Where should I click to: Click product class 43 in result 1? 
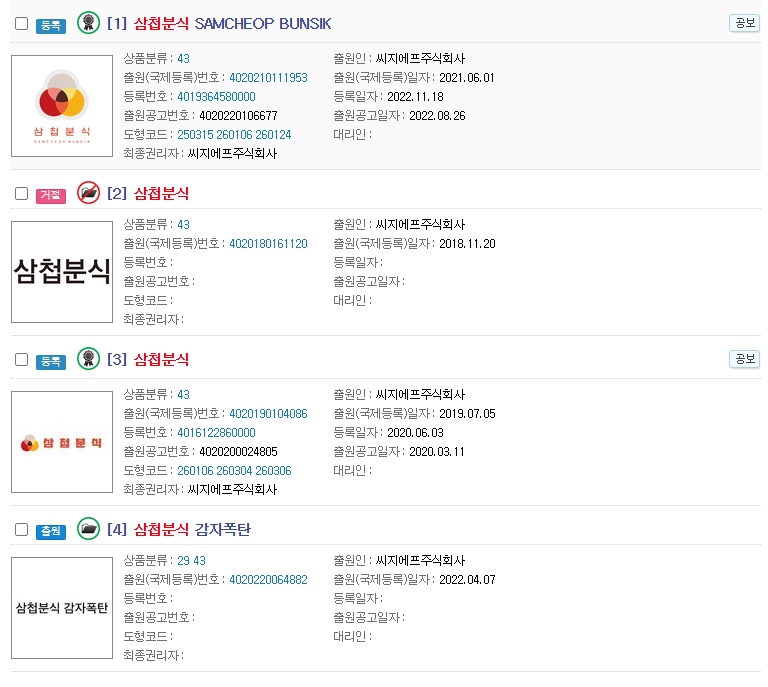pyautogui.click(x=183, y=59)
